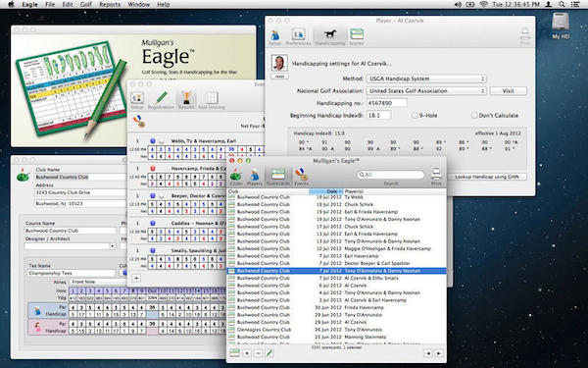Click the add (+) scorecard button
This screenshot has width=588, height=368.
click(x=247, y=353)
